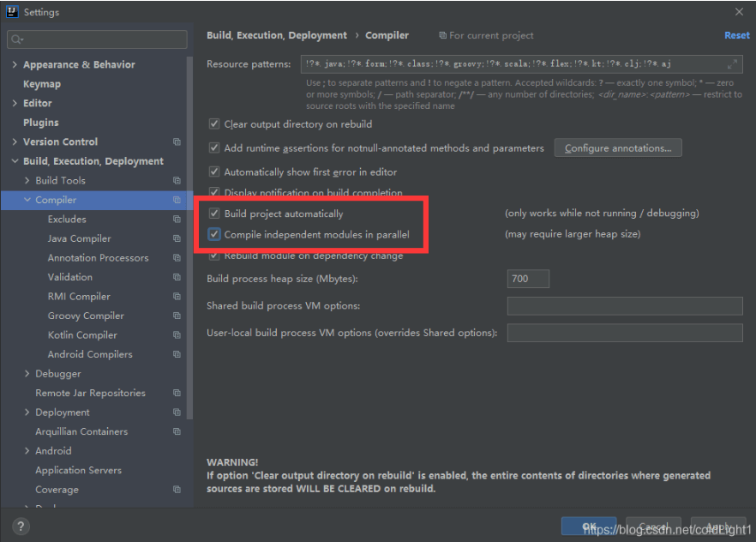
Task: Select Kotlin Compiler in the tree
Action: (82, 335)
